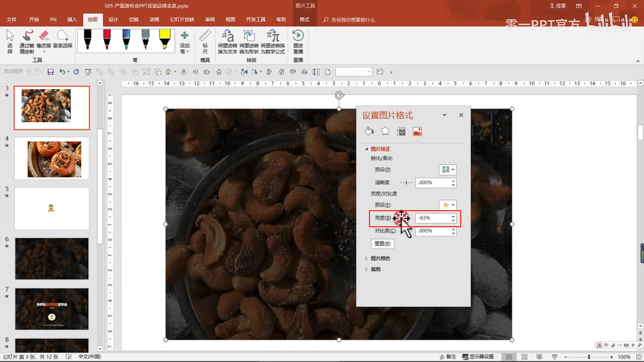
Task: Open the quick toolbar font combo box
Action: [354, 72]
